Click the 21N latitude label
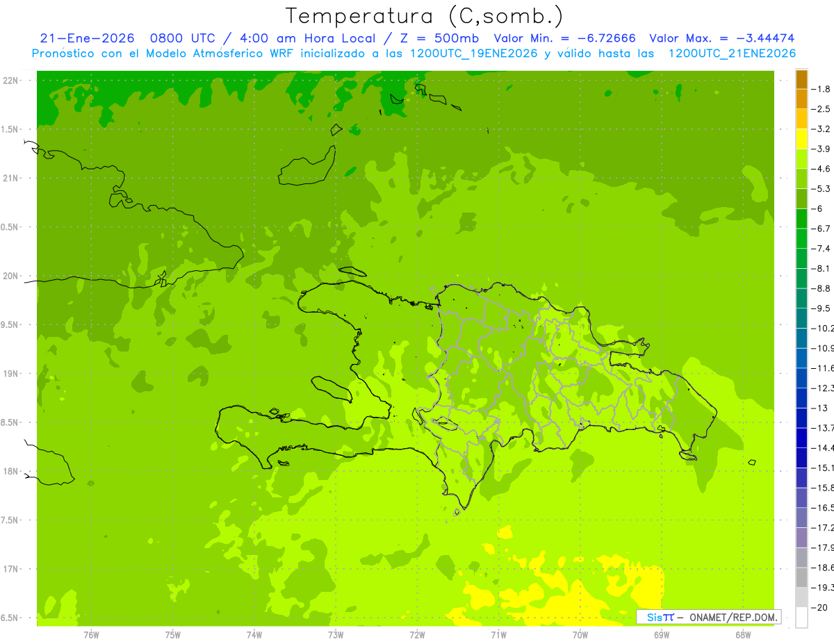The width and height of the screenshot is (834, 644). (12, 179)
